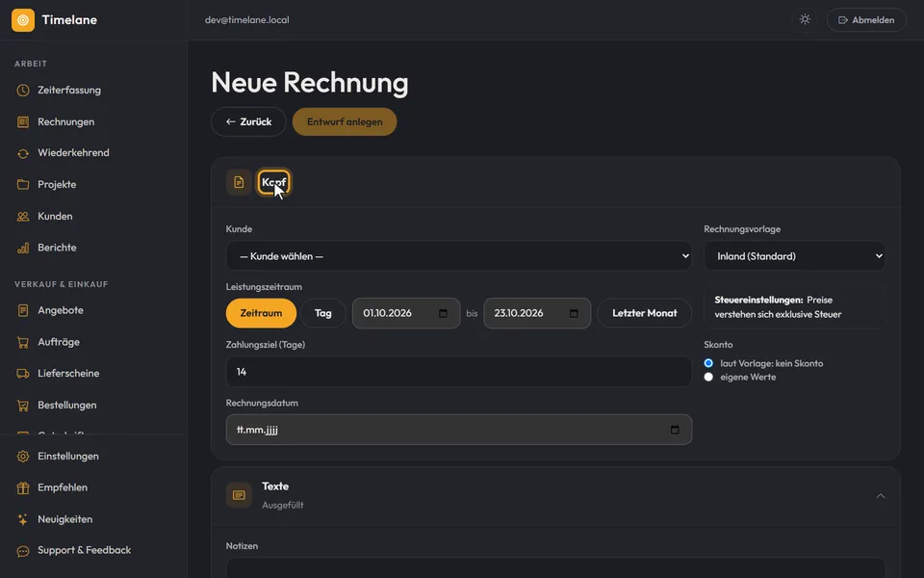
Task: Click the document icon beside Kopf
Action: [x=239, y=182]
